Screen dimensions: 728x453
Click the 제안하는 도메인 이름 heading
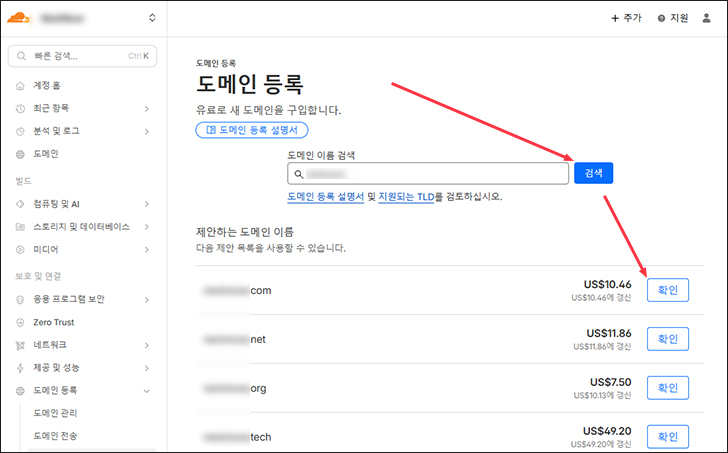pos(245,232)
